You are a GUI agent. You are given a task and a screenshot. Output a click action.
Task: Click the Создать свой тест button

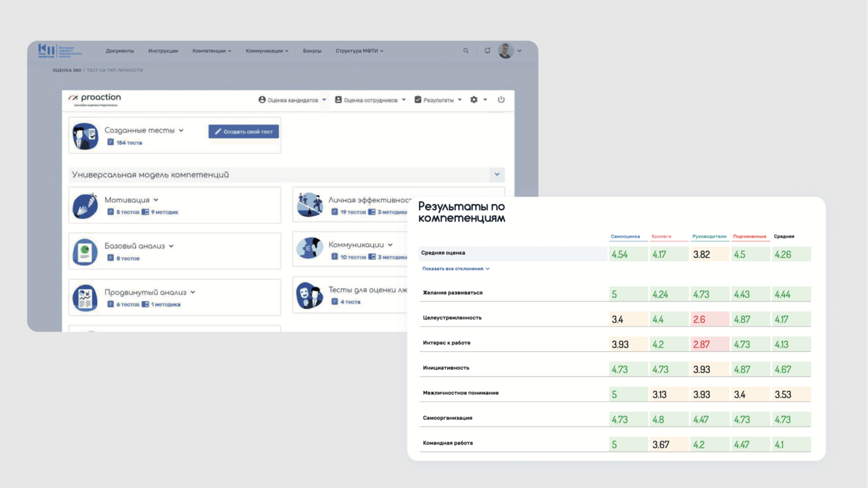point(244,132)
